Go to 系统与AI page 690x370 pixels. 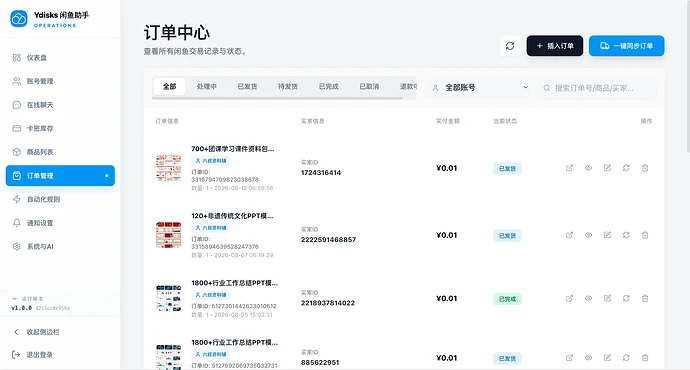(60, 246)
